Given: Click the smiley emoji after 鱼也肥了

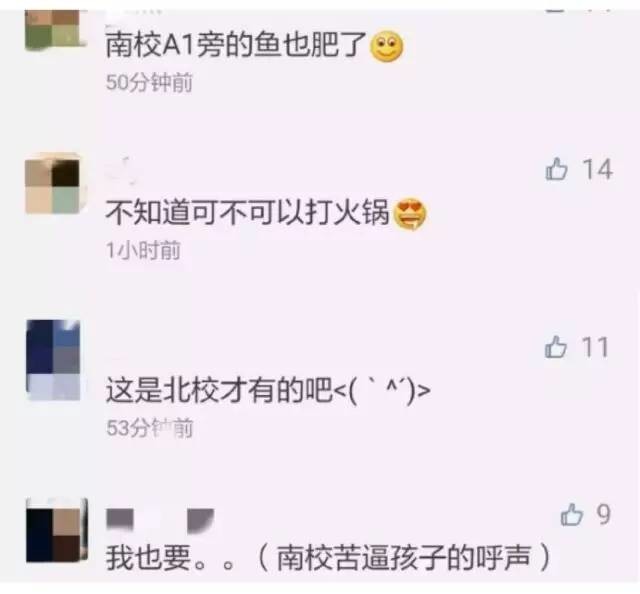Looking at the screenshot, I should [x=386, y=46].
